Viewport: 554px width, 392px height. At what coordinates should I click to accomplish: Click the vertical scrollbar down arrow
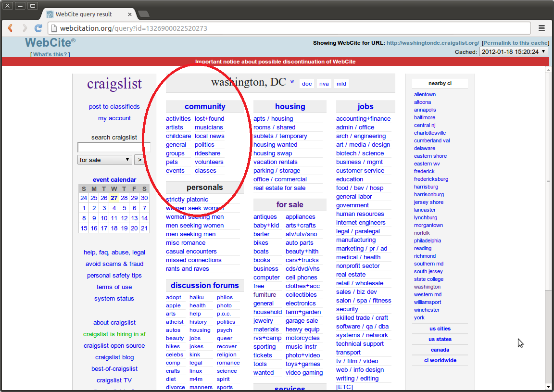[548, 386]
